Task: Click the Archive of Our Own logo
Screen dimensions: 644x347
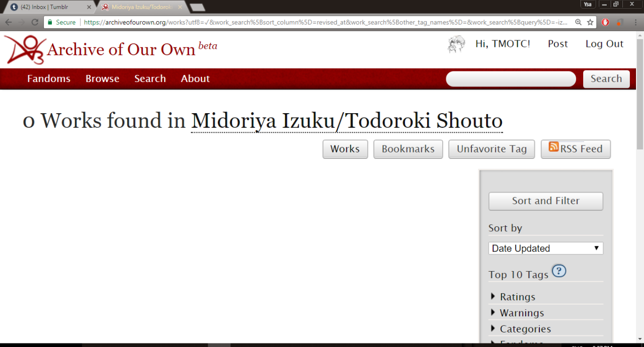Action: pyautogui.click(x=25, y=50)
